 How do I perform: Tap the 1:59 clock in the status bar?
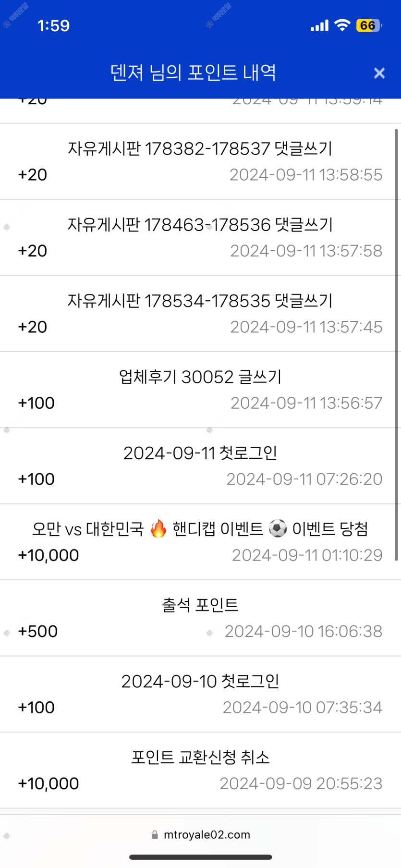[x=53, y=25]
